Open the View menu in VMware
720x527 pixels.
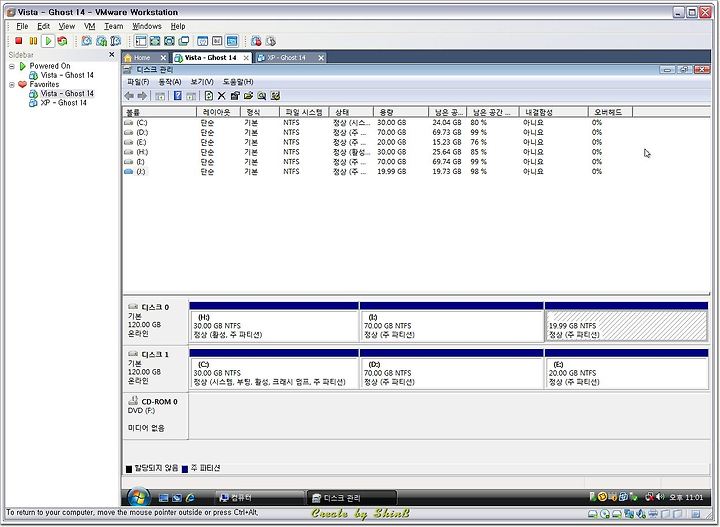[x=67, y=26]
